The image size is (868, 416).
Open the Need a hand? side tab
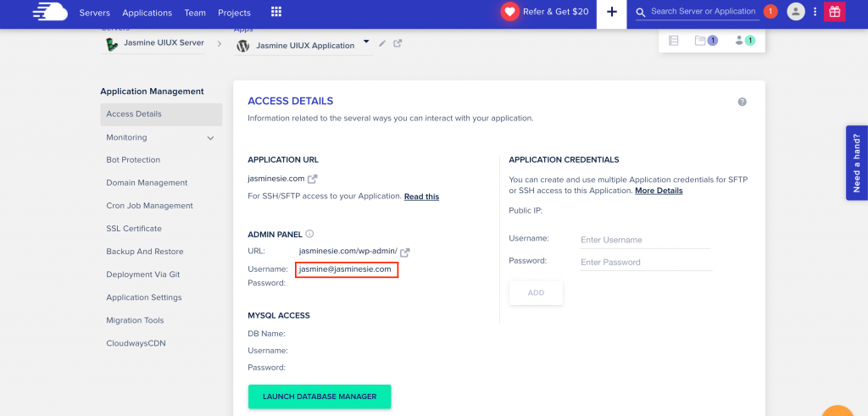[856, 163]
